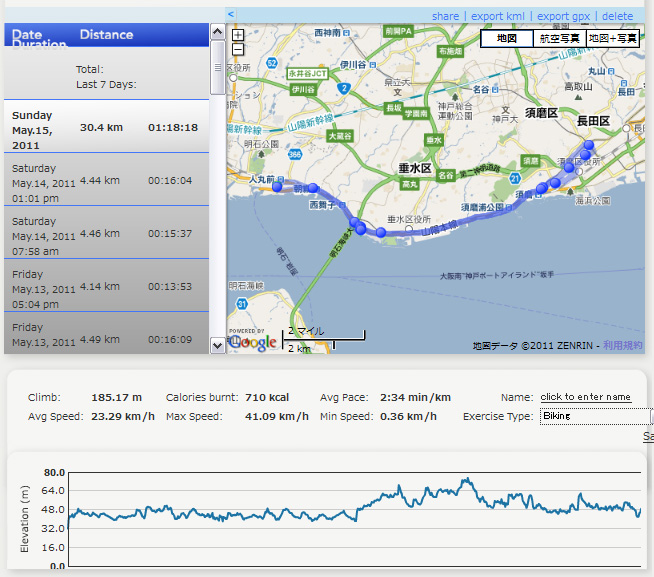Click the activity list scrollbar thumb

tap(217, 68)
